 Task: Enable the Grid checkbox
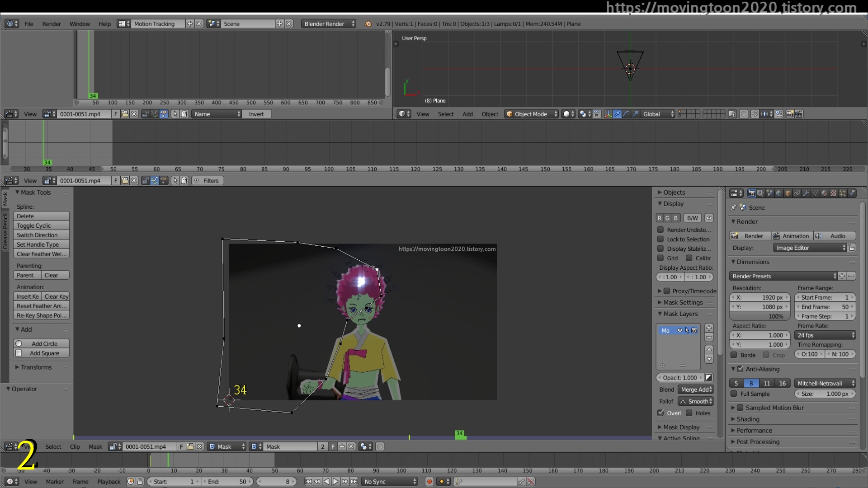point(660,258)
